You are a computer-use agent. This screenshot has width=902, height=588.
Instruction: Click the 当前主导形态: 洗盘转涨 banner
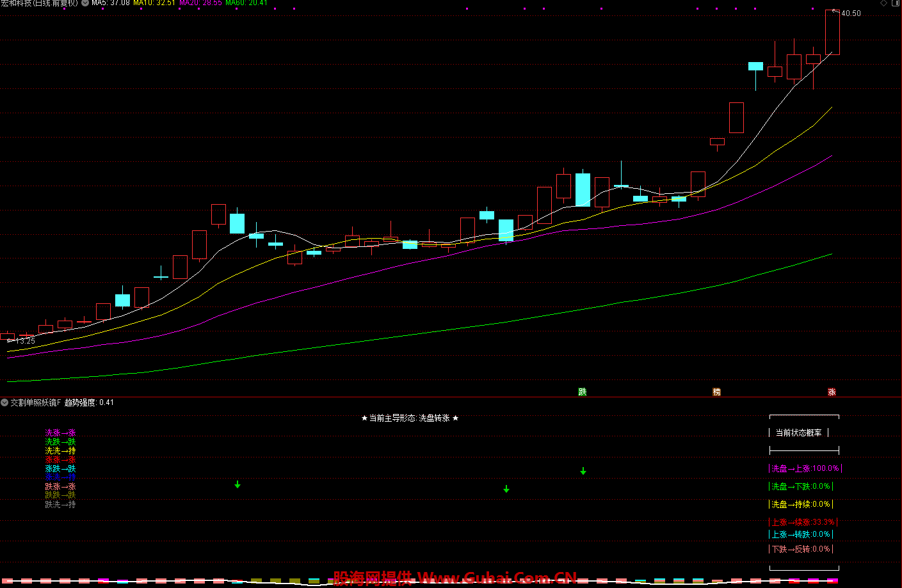pos(410,418)
